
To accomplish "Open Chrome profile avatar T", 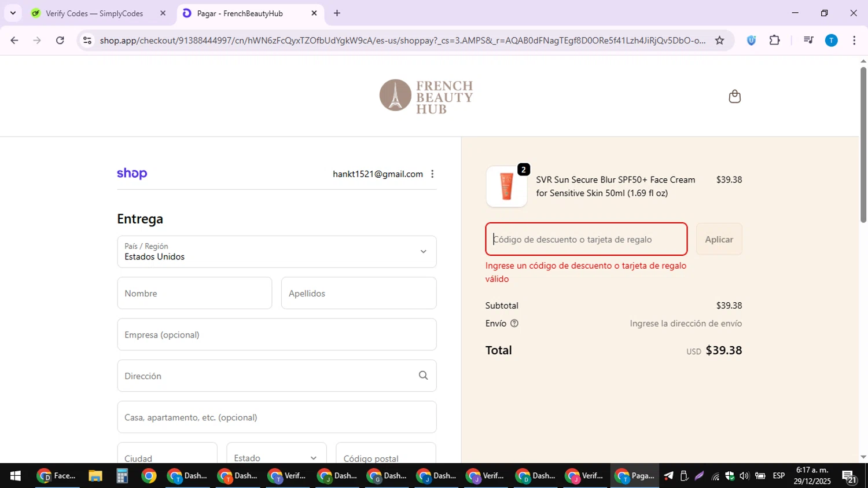I will tap(831, 41).
